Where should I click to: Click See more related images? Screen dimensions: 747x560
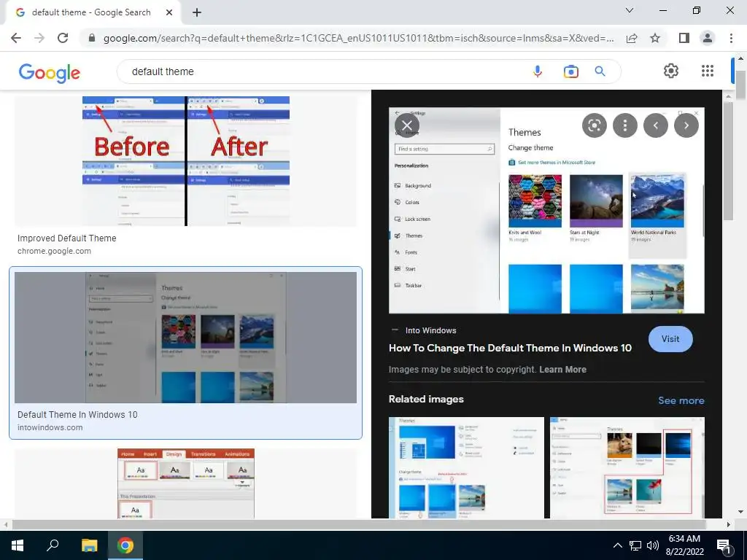[681, 400]
